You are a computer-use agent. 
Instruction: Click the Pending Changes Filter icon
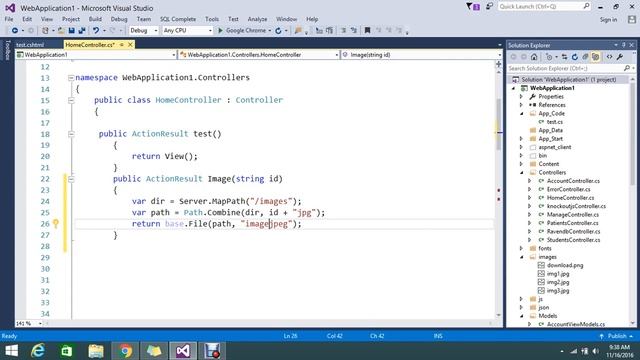tap(549, 57)
